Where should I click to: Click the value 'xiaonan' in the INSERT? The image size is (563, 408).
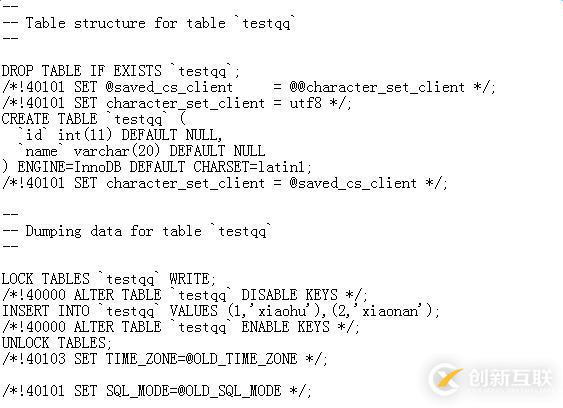coord(390,311)
